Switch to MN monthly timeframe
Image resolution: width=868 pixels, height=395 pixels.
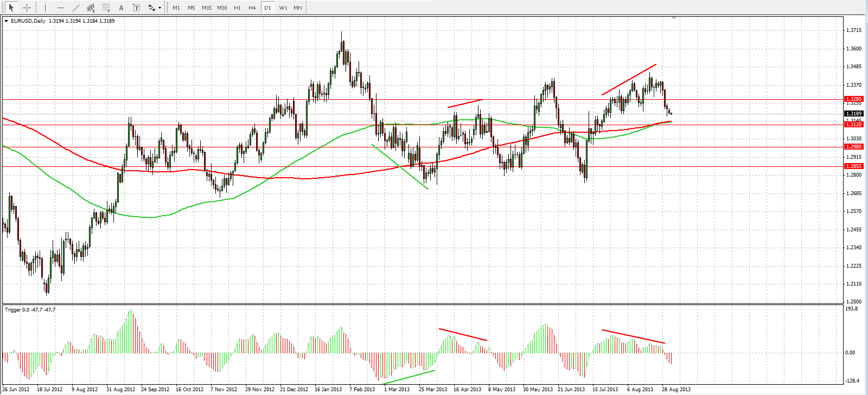[298, 8]
